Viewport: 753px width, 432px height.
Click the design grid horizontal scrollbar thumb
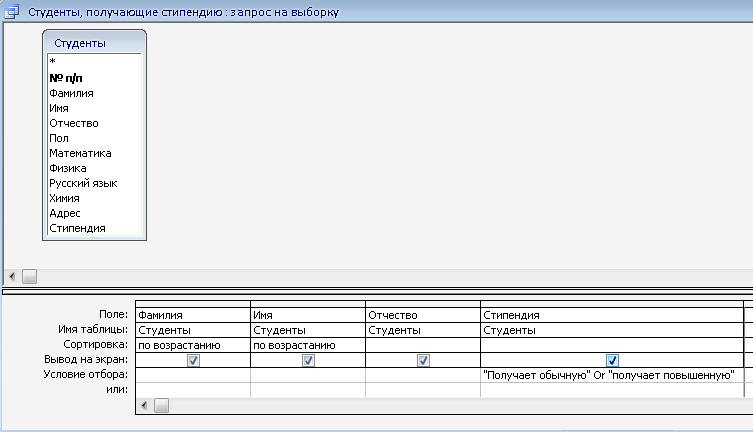[161, 406]
